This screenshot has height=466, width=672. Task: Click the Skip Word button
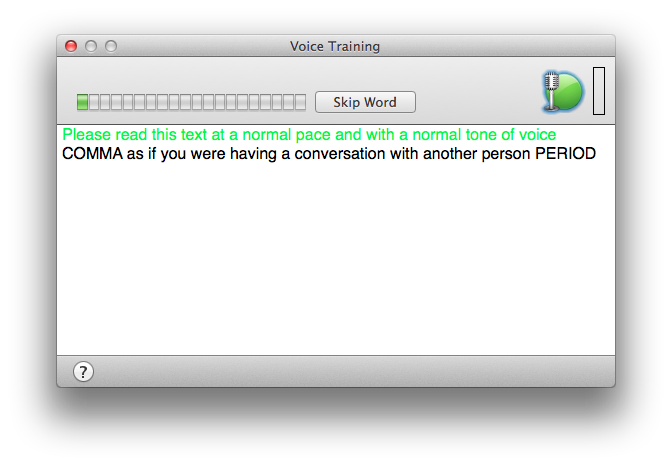click(x=365, y=102)
